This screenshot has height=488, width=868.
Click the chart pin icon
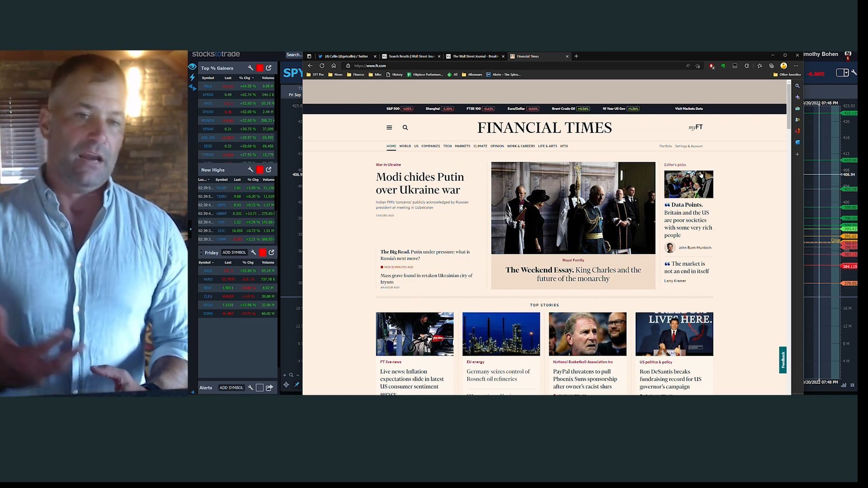tap(297, 385)
